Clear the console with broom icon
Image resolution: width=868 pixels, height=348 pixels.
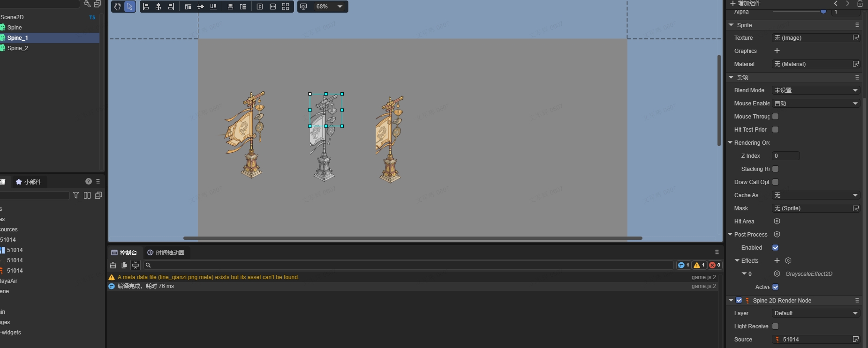(x=113, y=265)
